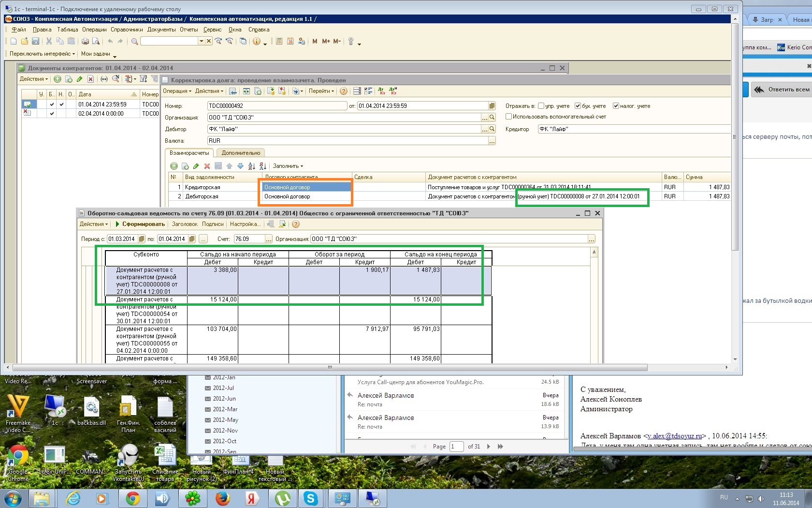Click the print preview icon
The image size is (812, 508).
point(96,42)
